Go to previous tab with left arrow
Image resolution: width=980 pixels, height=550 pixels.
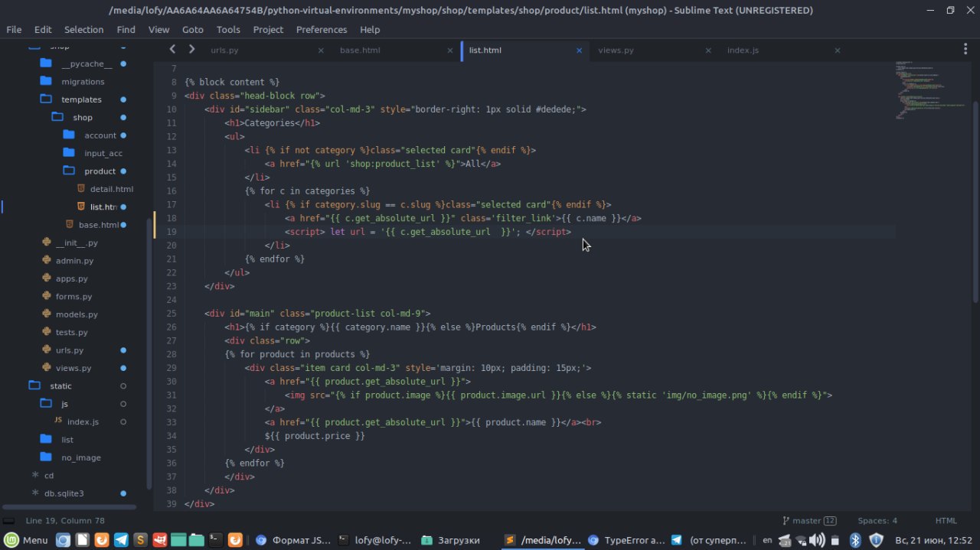(x=172, y=49)
